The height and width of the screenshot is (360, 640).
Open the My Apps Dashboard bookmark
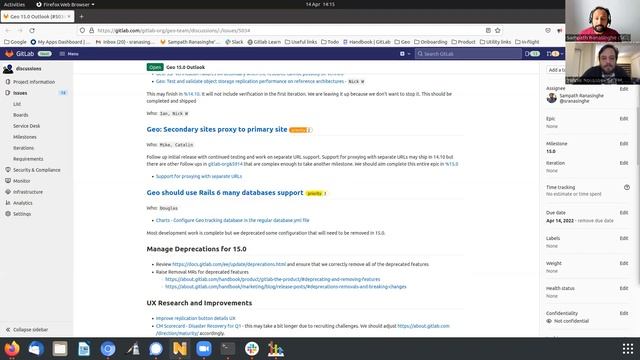[60, 42]
